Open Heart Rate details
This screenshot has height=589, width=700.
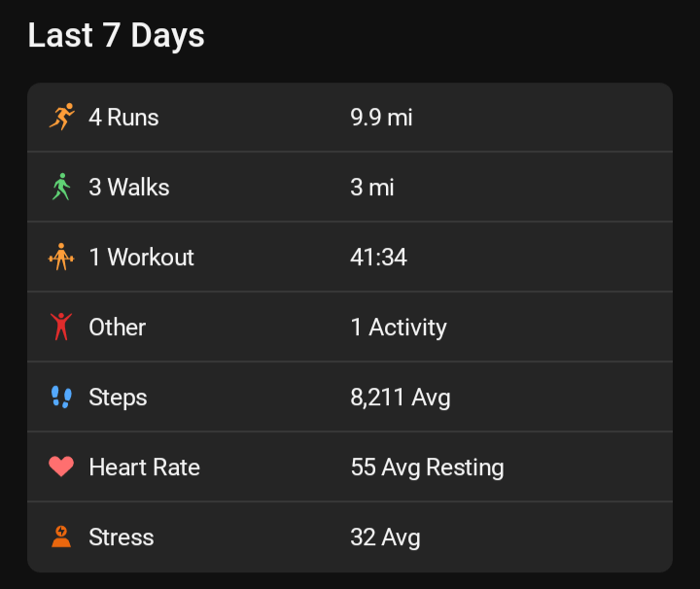coord(144,468)
